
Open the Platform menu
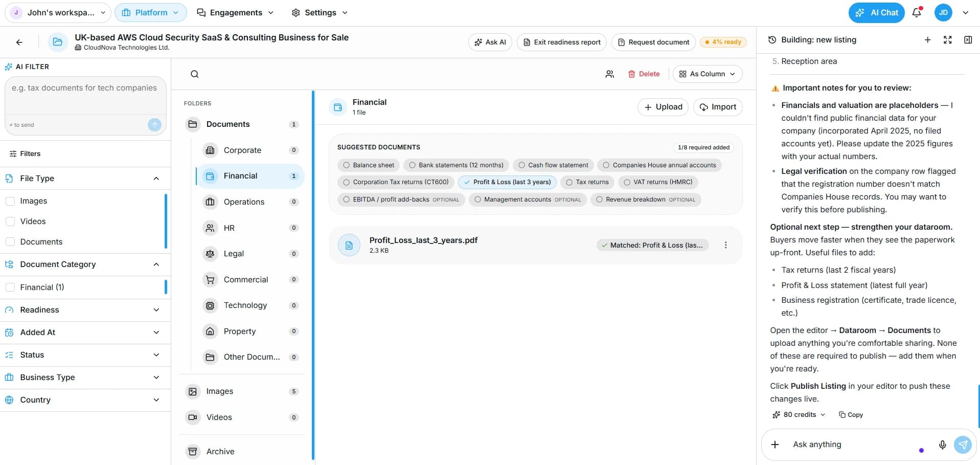pos(151,13)
